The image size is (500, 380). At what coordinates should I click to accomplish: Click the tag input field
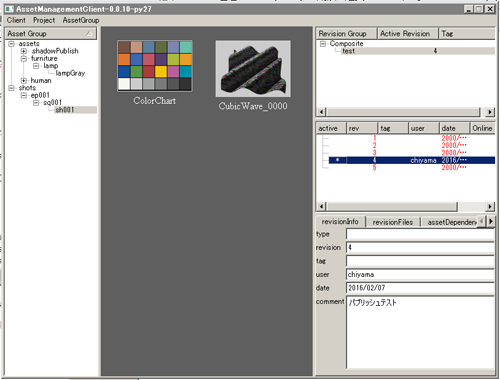(x=420, y=261)
